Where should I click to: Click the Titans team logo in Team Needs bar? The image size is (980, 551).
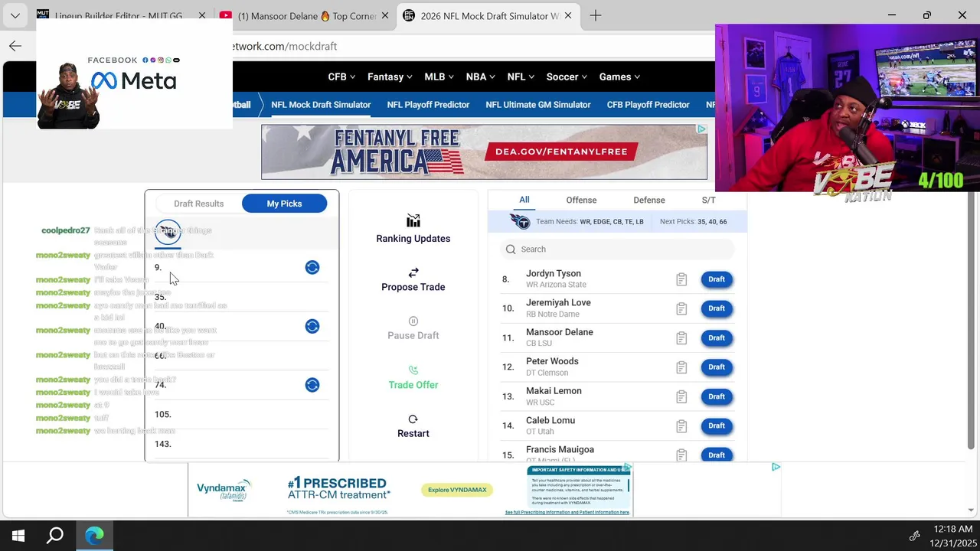pyautogui.click(x=520, y=222)
